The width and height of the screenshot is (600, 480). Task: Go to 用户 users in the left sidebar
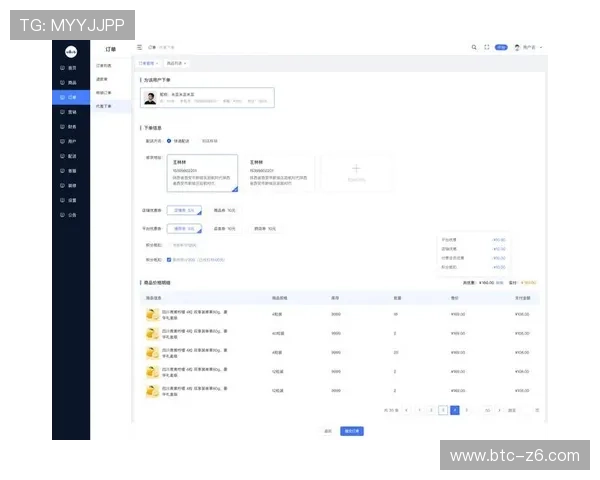point(70,142)
